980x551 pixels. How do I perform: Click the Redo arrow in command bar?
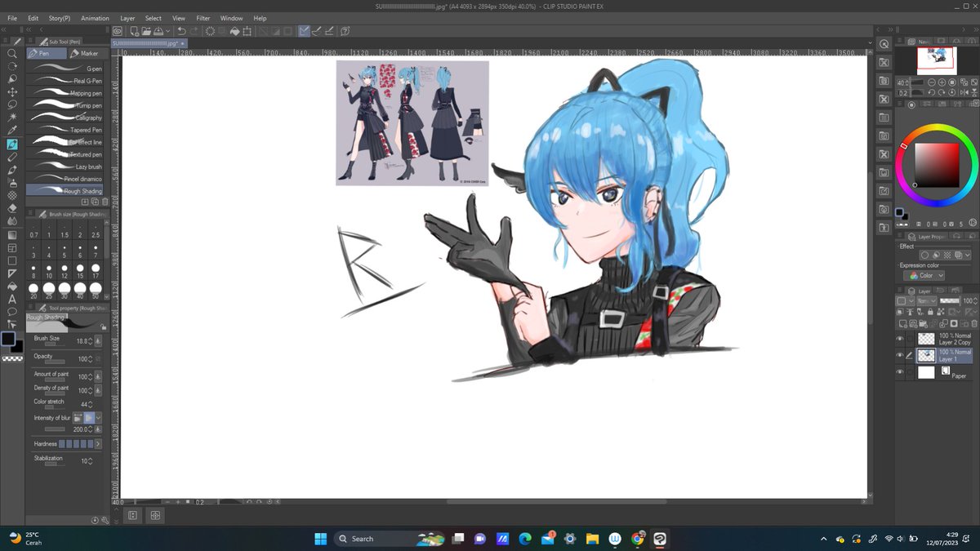click(194, 31)
